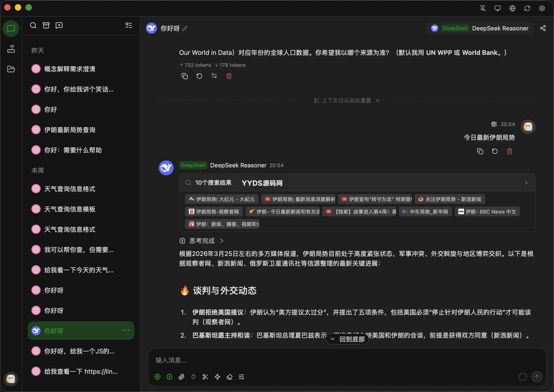Viewport: 554px width, 392px height.
Task: Focus the 输入消息 message input box
Action: coord(347,360)
